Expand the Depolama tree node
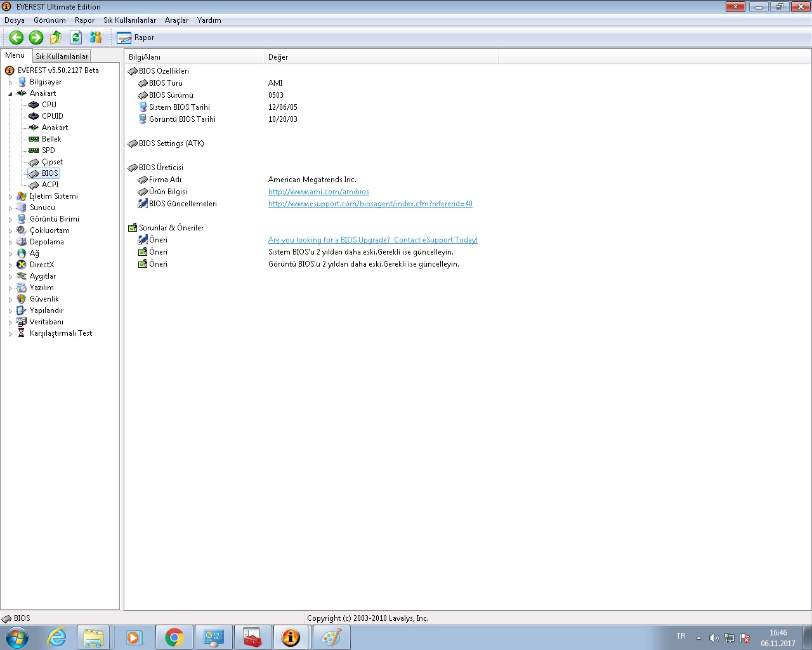Screen dimensions: 812x650 (10, 242)
